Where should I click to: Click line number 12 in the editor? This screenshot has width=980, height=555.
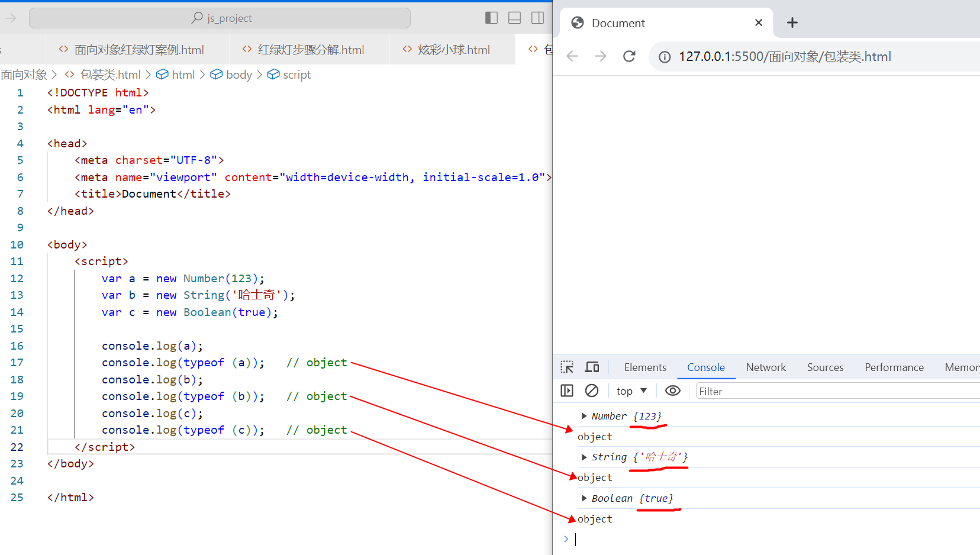click(x=17, y=278)
